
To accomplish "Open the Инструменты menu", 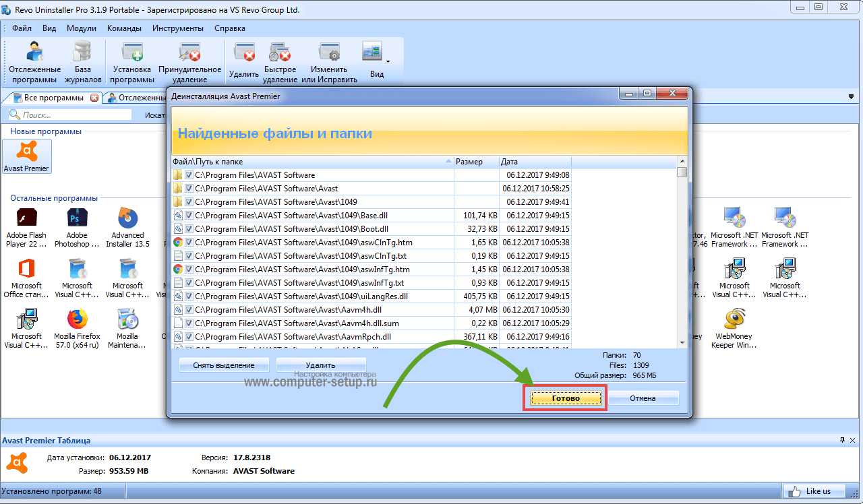I will point(177,28).
